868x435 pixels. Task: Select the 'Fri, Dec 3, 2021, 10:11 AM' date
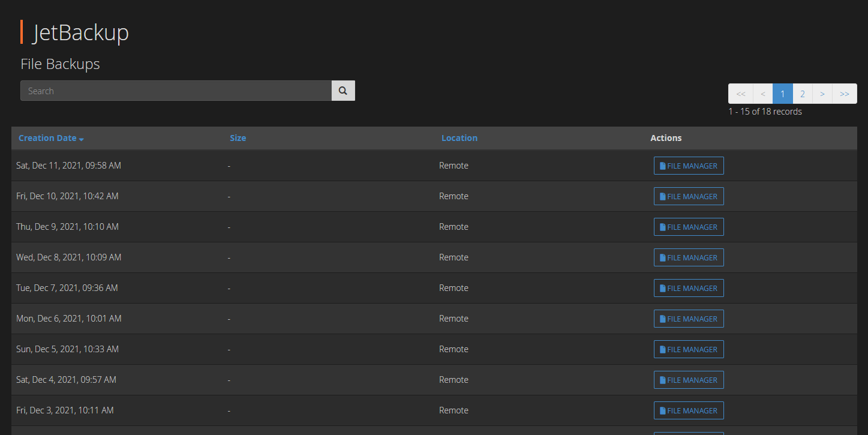click(x=65, y=410)
